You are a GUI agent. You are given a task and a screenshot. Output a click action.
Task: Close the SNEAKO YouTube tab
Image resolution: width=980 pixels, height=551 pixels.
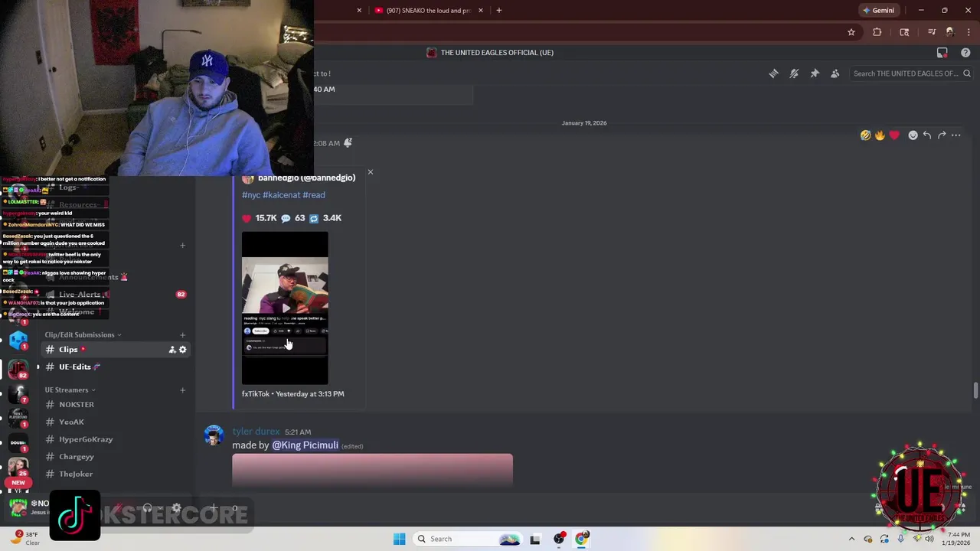point(481,11)
